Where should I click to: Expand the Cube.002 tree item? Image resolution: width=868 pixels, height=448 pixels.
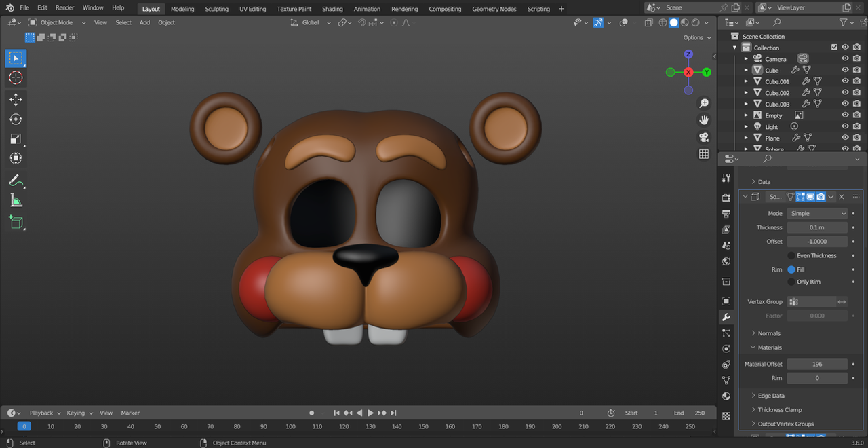pyautogui.click(x=746, y=93)
